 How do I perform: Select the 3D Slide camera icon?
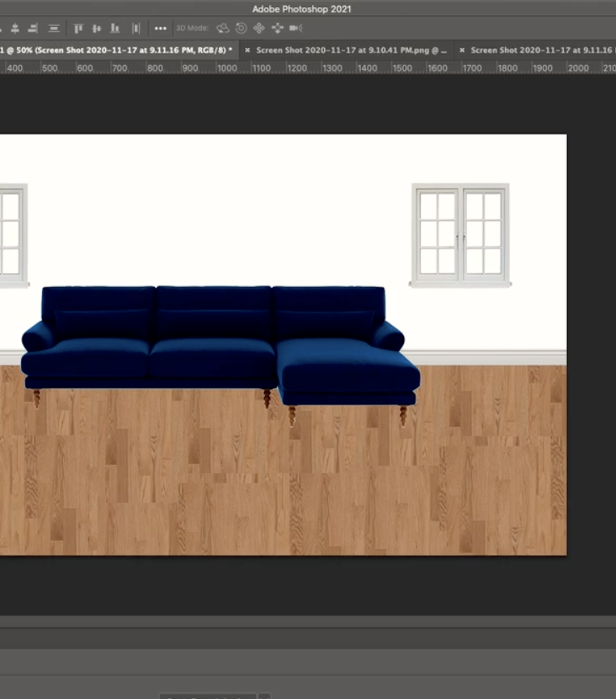pyautogui.click(x=277, y=28)
